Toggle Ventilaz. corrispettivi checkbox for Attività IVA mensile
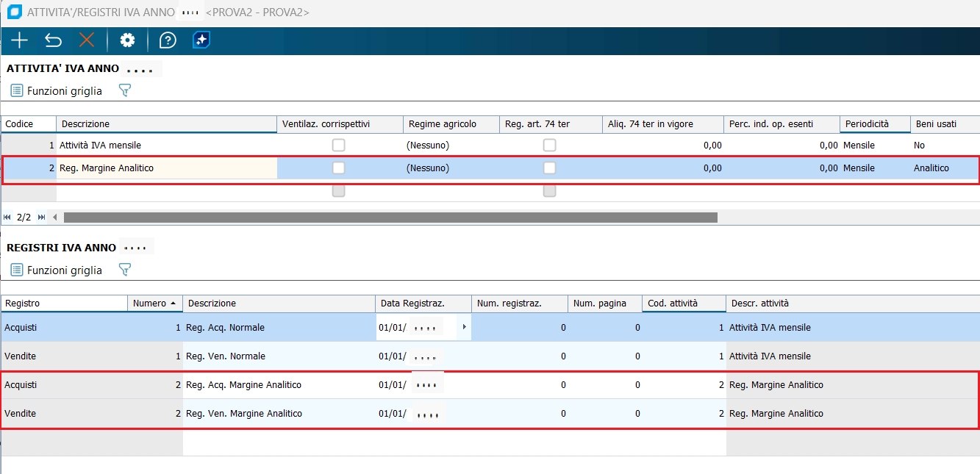Image resolution: width=980 pixels, height=474 pixels. coord(338,146)
